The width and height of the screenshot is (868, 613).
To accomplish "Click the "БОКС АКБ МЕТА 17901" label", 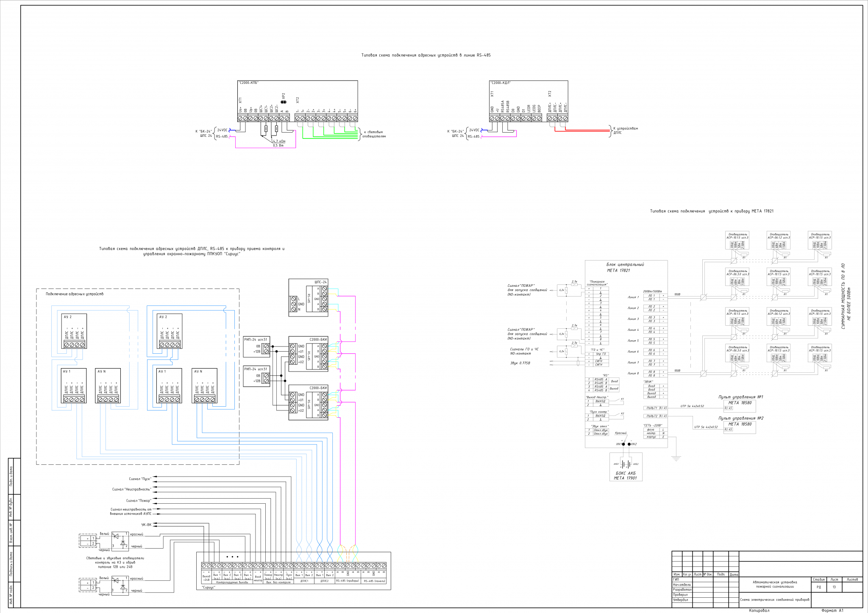I will 626,476.
